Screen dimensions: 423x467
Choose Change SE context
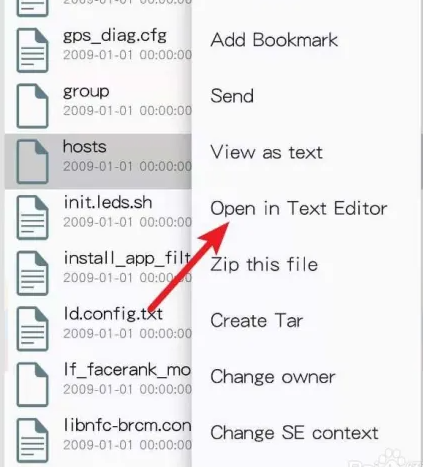pos(294,433)
